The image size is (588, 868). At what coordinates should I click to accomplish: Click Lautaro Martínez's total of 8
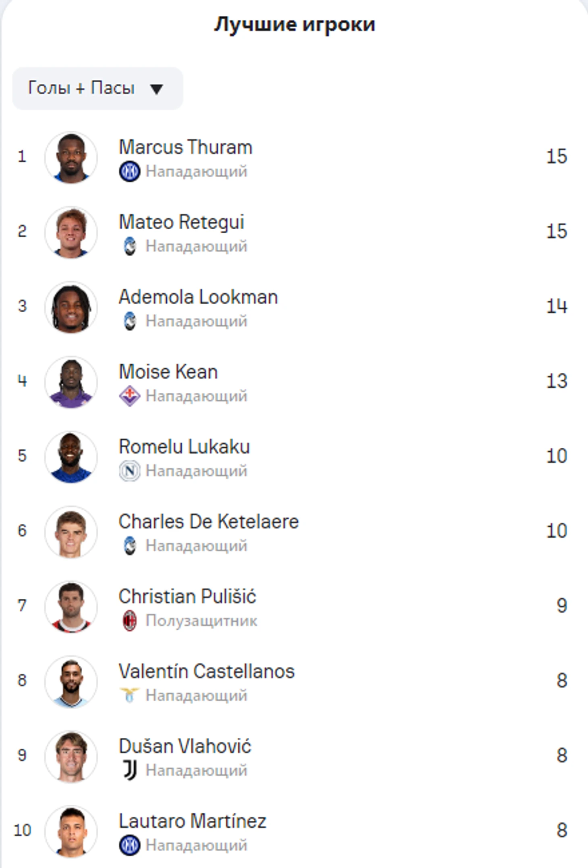[562, 831]
